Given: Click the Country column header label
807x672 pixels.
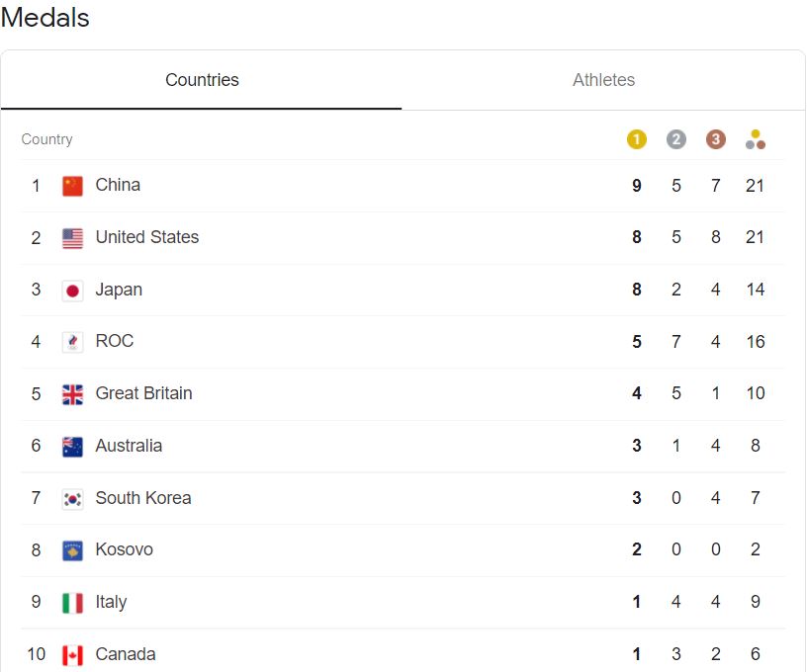Looking at the screenshot, I should (x=46, y=139).
